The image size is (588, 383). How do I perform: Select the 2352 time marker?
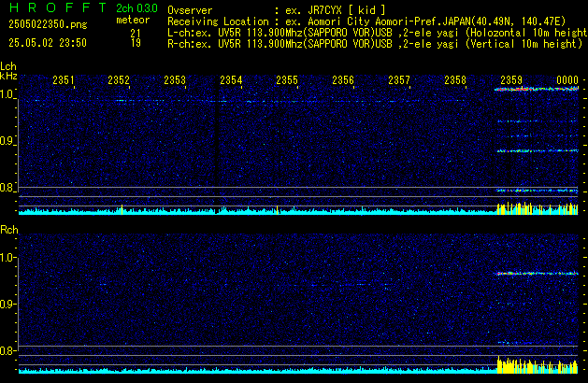click(119, 80)
